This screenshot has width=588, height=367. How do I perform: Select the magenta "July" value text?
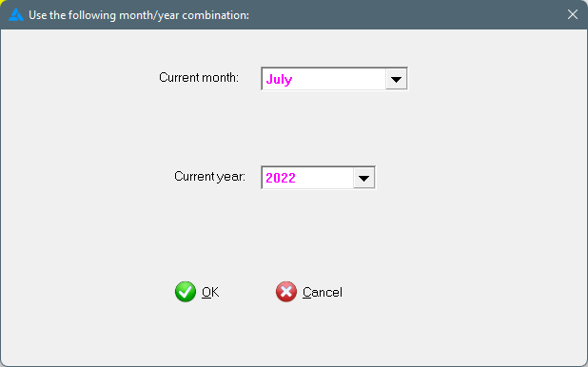click(x=279, y=80)
